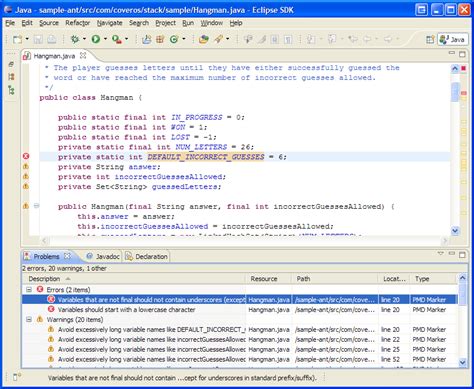The image size is (474, 389).
Task: Collapse the Errors (2 items) group
Action: click(29, 289)
